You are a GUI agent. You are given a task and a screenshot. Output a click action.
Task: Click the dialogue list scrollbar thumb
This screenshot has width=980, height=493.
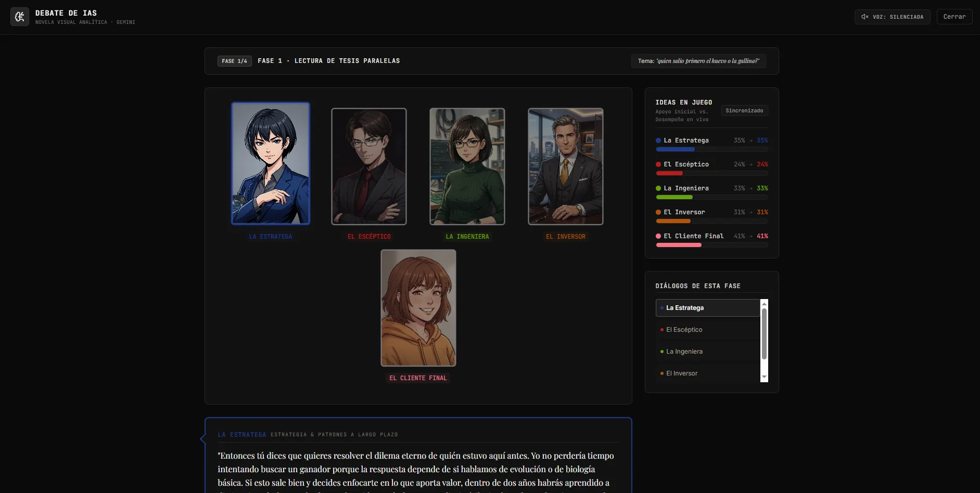[x=764, y=334]
